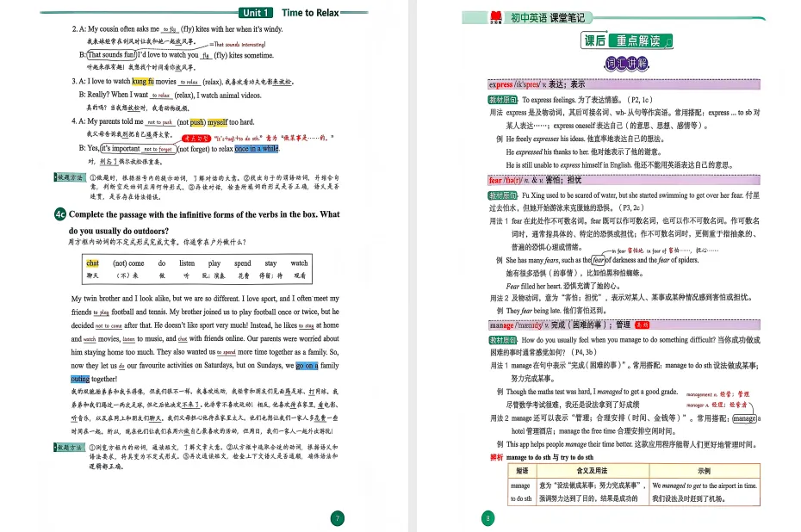
Task: Click the red tag next to the manage heading
Action: (642, 325)
